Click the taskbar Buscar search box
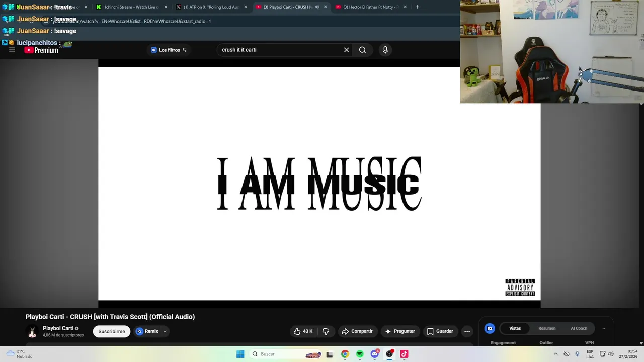 coord(285,354)
